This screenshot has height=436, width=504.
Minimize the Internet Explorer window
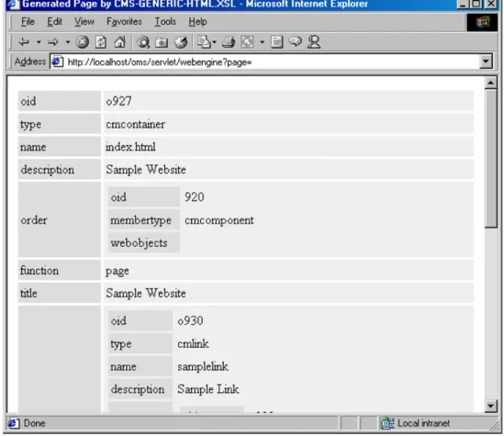click(x=464, y=5)
